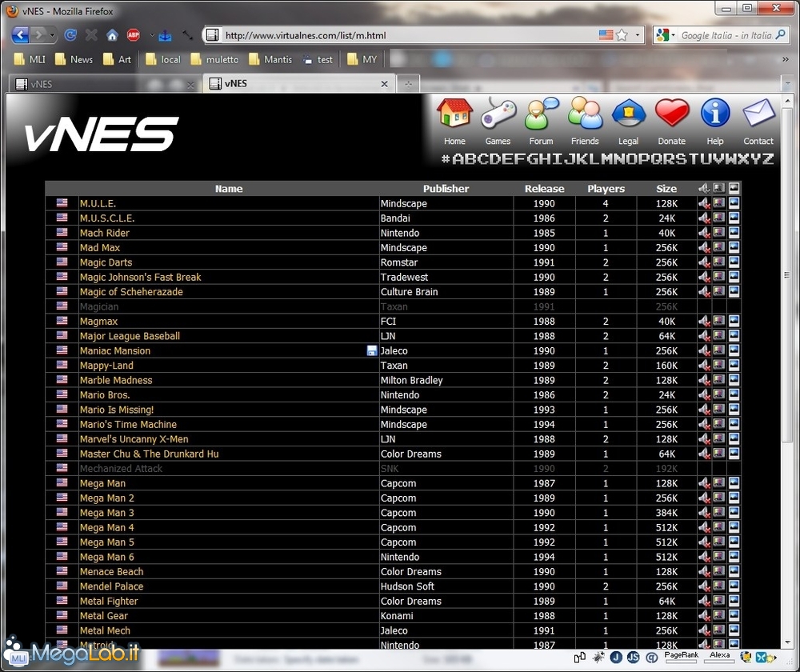Go back using the Firefox Back arrow
The image size is (800, 672).
tap(20, 34)
